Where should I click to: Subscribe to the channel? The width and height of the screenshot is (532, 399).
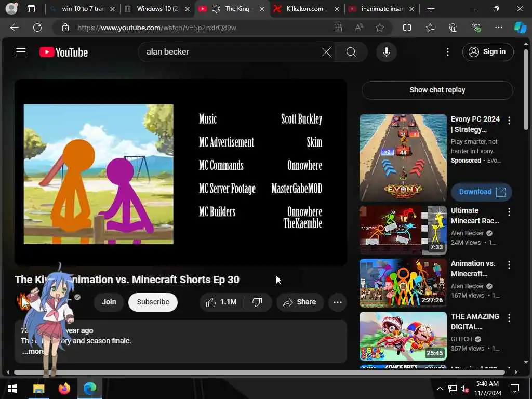click(153, 302)
